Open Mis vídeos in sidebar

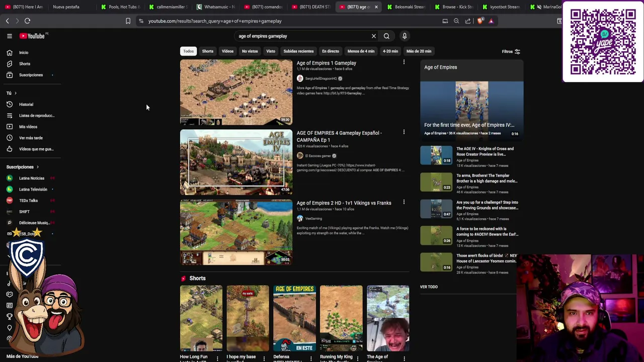(28, 127)
